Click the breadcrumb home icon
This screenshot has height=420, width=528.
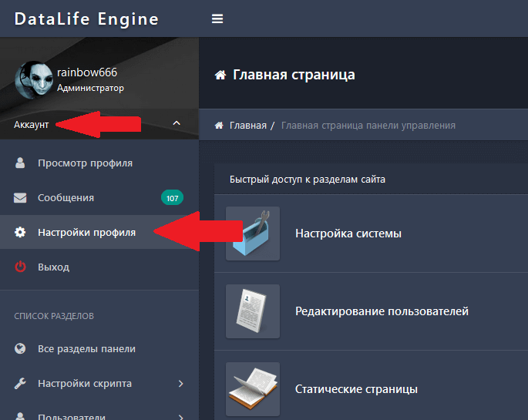click(x=219, y=126)
